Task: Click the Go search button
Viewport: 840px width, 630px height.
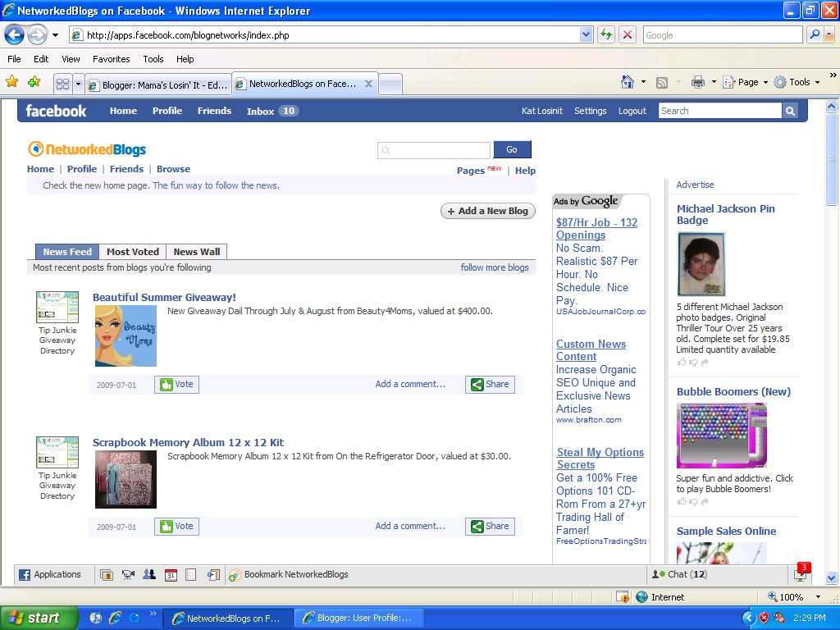Action: point(512,149)
